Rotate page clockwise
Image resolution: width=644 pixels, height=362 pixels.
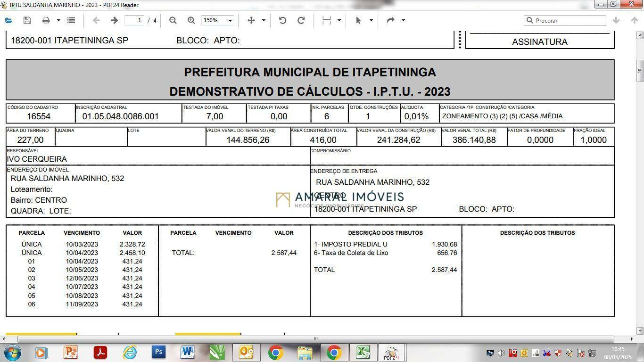(301, 20)
